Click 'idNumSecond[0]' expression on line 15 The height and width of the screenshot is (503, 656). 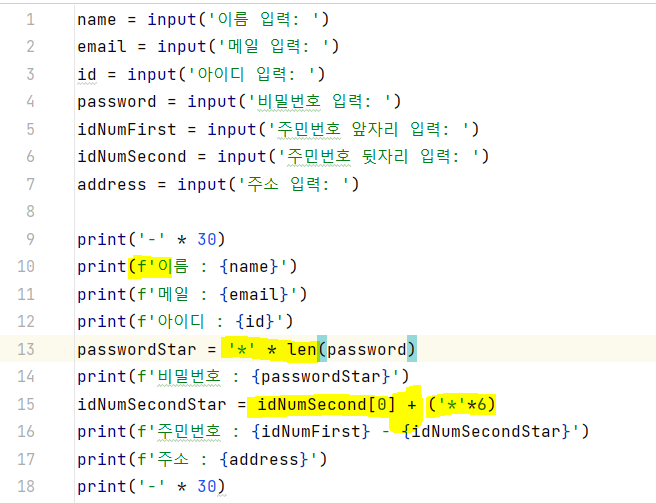click(x=326, y=404)
